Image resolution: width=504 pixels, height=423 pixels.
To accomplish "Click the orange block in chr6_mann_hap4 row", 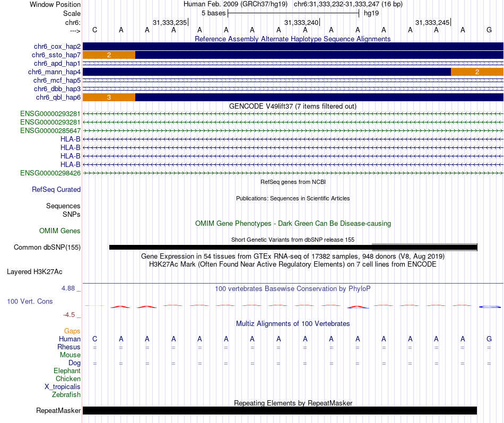I will pos(477,72).
